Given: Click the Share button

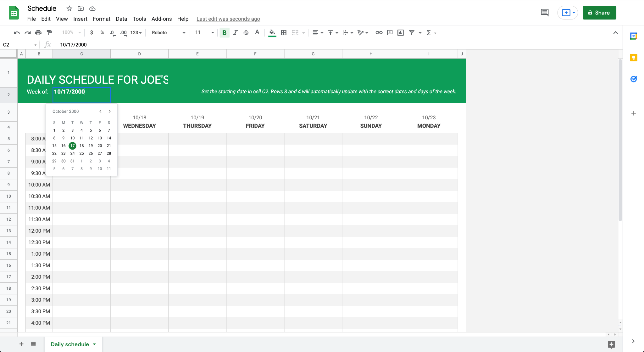Looking at the screenshot, I should [x=599, y=13].
